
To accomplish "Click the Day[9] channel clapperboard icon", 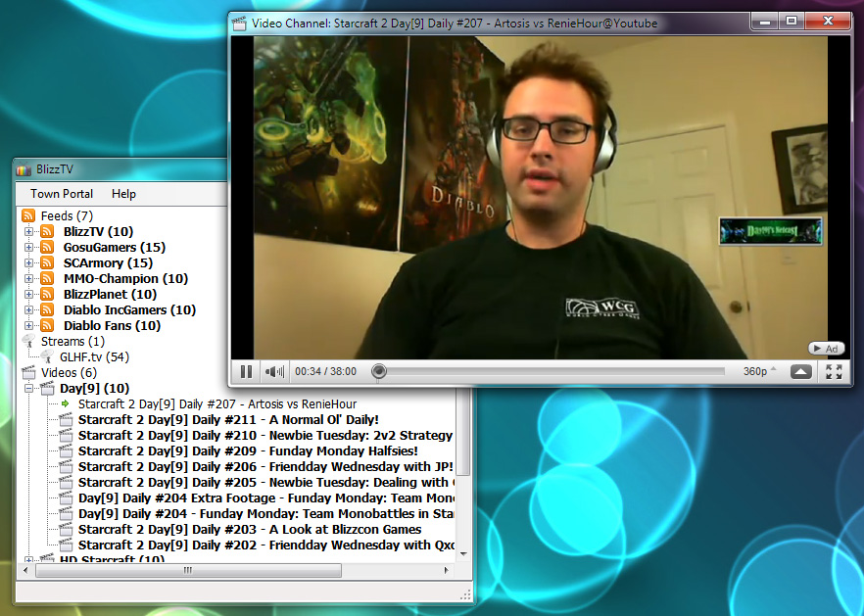I will coord(47,388).
